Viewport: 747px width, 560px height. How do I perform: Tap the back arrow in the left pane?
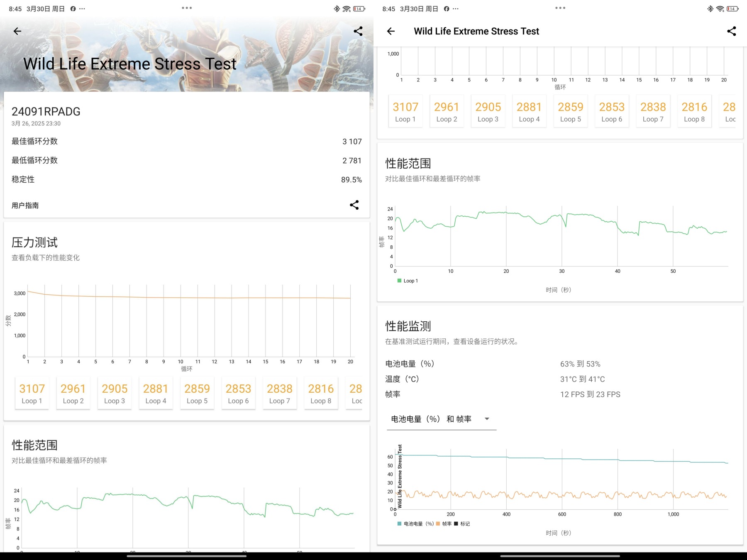coord(17,31)
